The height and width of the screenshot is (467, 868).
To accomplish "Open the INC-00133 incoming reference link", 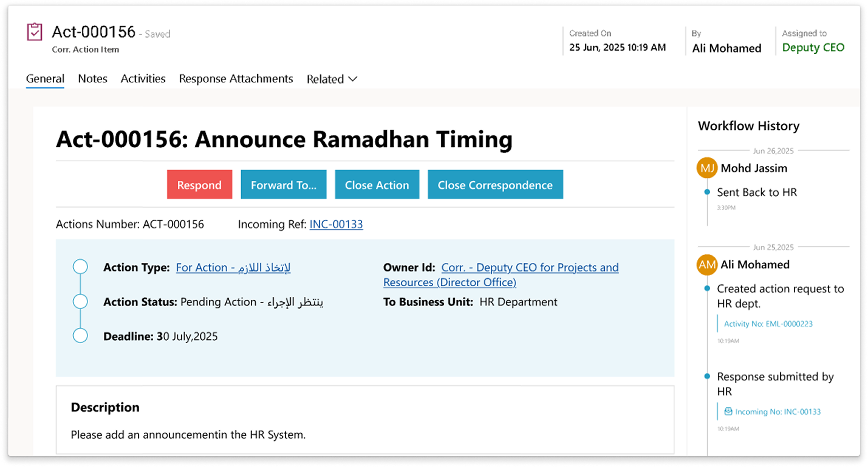I will (336, 224).
